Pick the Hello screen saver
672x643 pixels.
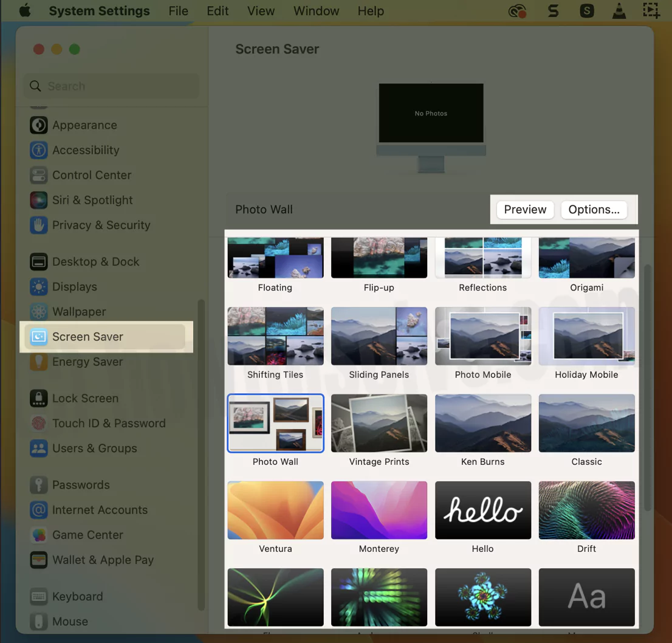click(x=483, y=510)
